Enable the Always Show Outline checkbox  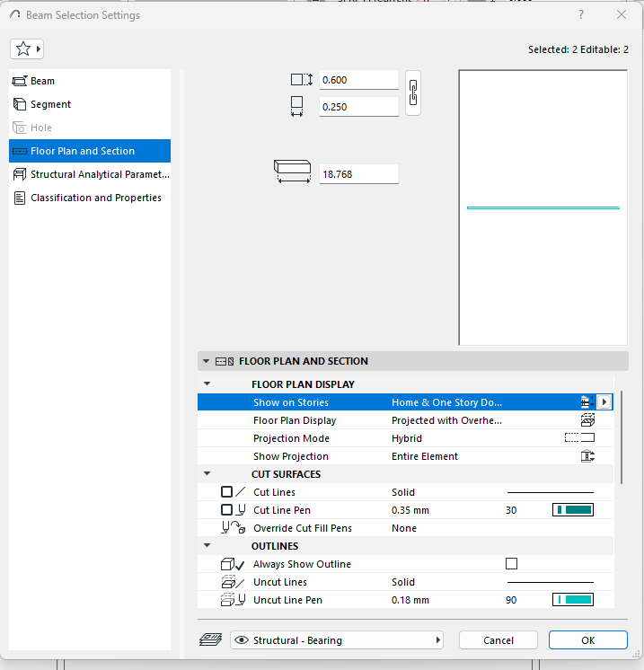coord(511,564)
